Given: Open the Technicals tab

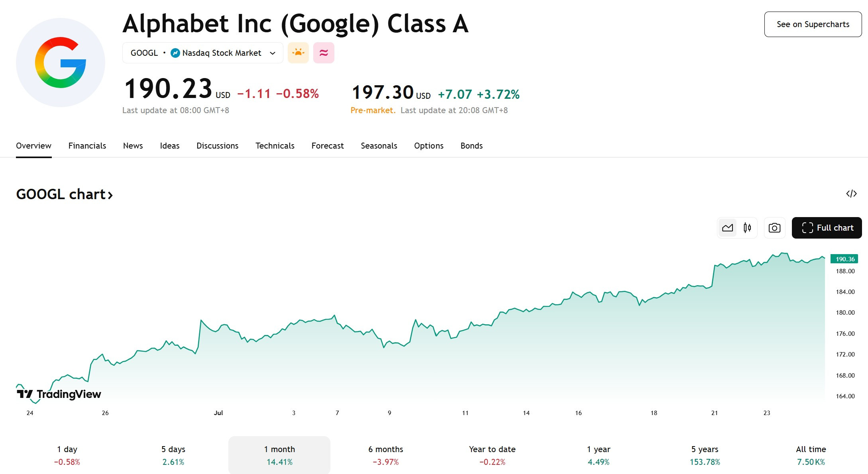Looking at the screenshot, I should 275,146.
